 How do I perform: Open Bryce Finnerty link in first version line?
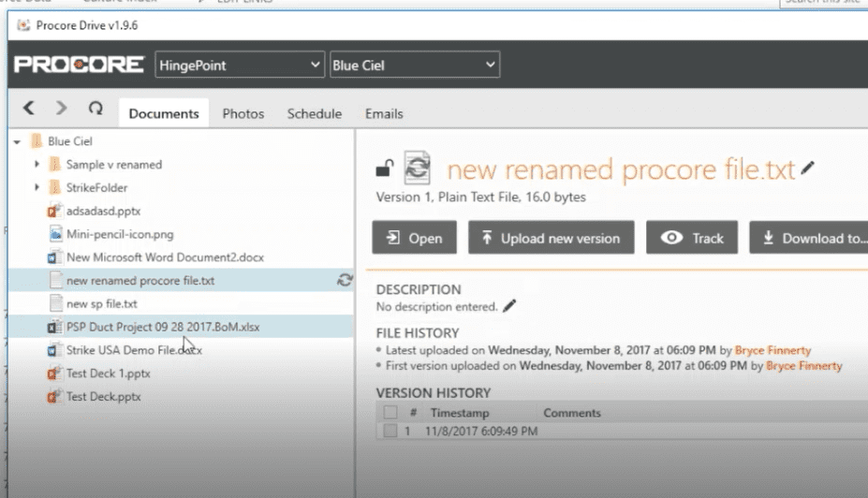pyautogui.click(x=803, y=366)
